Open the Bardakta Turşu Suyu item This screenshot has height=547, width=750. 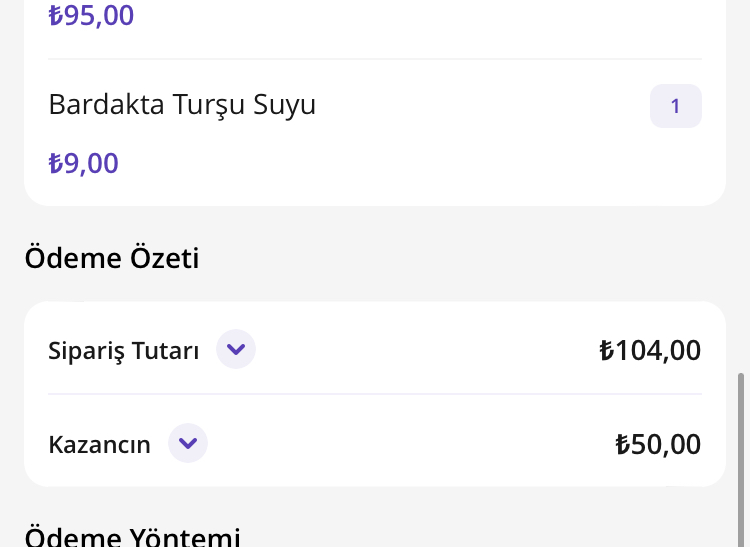click(x=182, y=105)
